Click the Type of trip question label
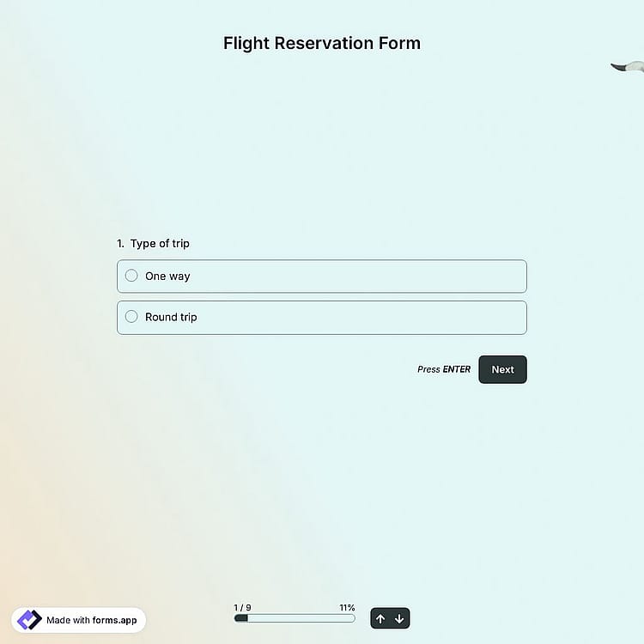Image resolution: width=644 pixels, height=644 pixels. click(x=160, y=244)
